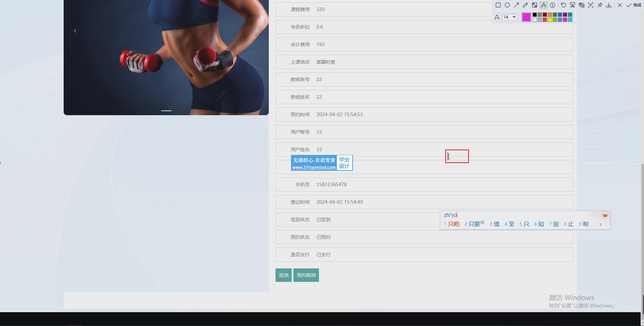Open the font size 14 dropdown
Viewport: 644px width, 326px height.
click(510, 17)
